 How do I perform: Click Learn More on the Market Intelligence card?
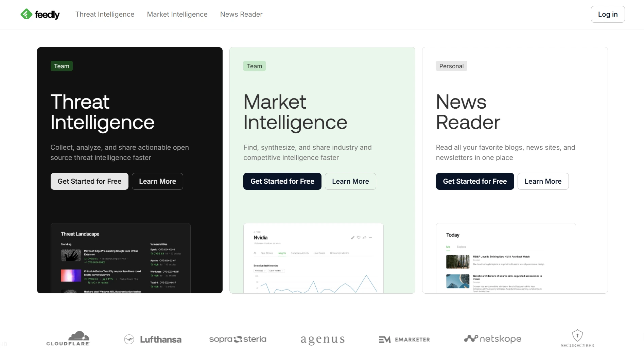coord(350,181)
